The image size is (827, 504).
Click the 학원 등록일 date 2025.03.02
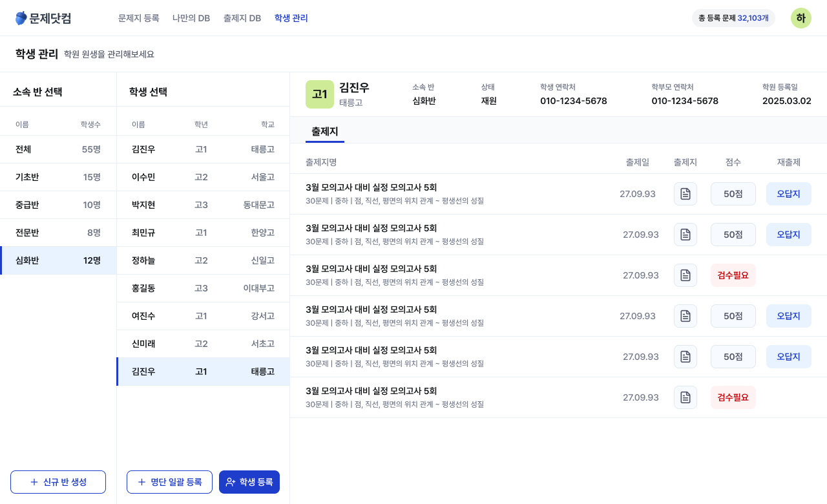tap(787, 101)
